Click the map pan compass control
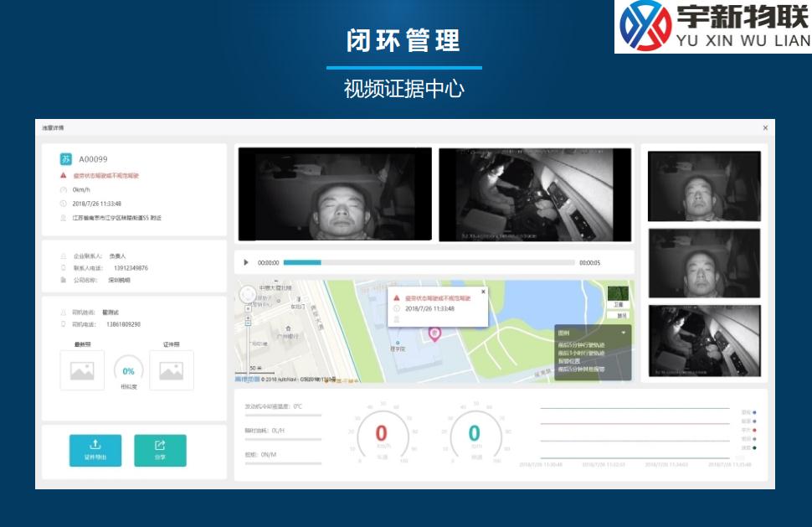The height and width of the screenshot is (527, 812). point(248,295)
